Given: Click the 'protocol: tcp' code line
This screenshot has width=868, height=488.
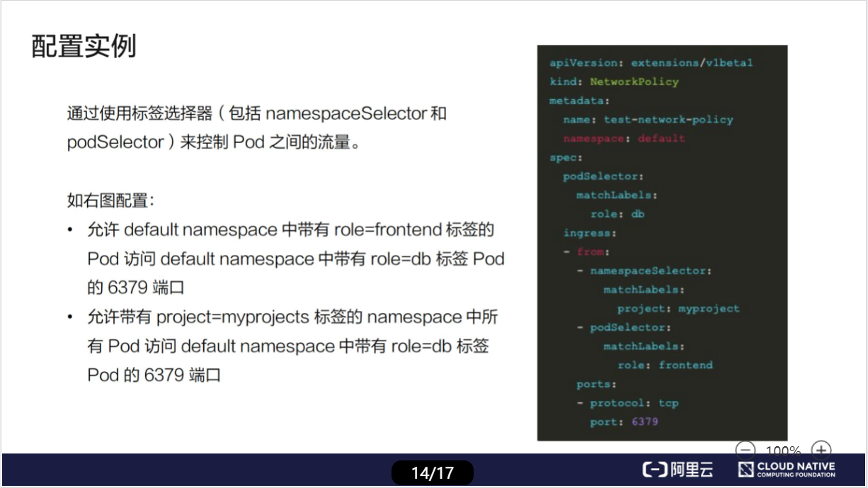Looking at the screenshot, I should click(634, 403).
